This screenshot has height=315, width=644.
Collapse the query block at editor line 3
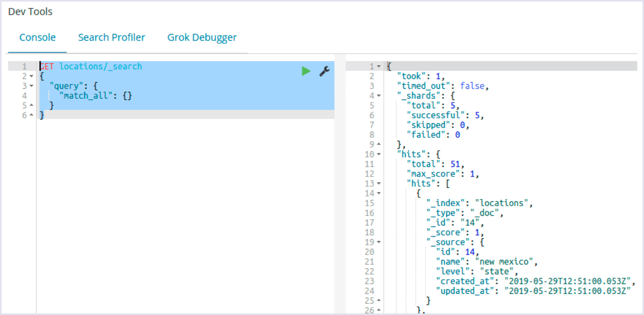click(32, 86)
